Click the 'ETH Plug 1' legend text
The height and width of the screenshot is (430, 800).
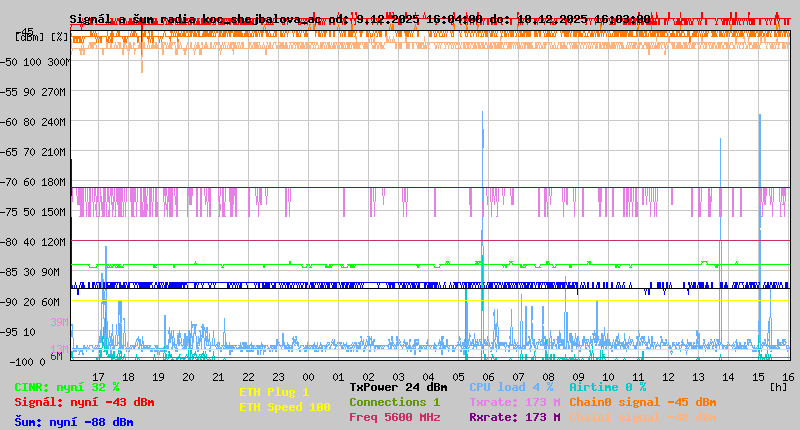click(x=274, y=392)
